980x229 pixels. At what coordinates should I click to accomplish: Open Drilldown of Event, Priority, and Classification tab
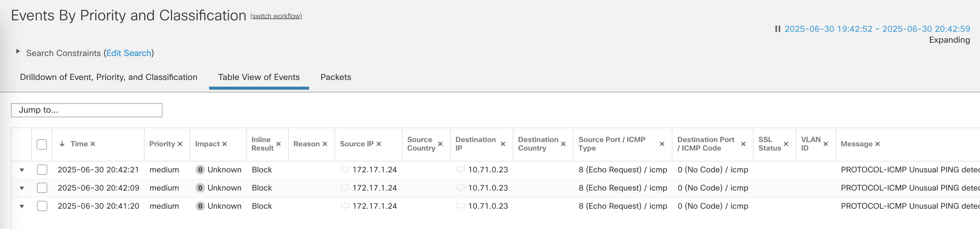pyautogui.click(x=108, y=77)
